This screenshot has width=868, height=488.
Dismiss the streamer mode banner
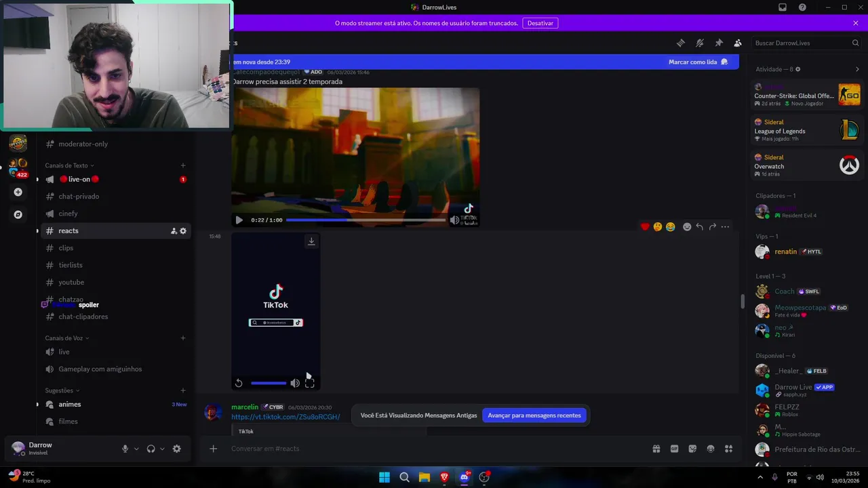(856, 23)
